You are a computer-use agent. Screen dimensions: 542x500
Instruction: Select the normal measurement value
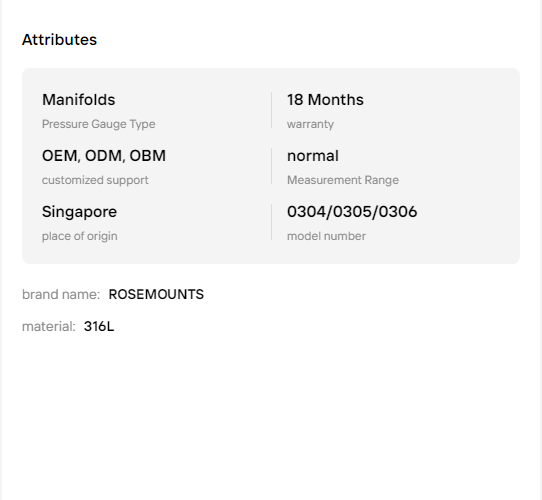tap(313, 156)
